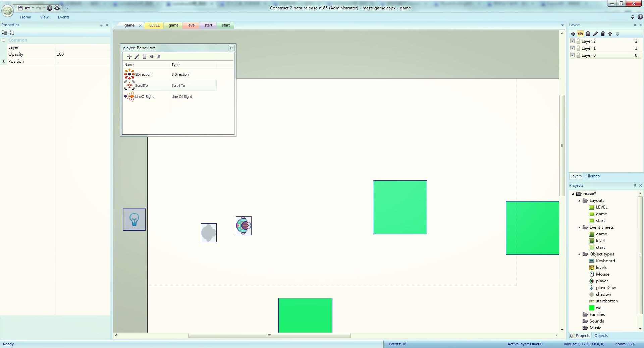Move the selected behavior up in the list
This screenshot has height=348, width=644.
pos(152,57)
